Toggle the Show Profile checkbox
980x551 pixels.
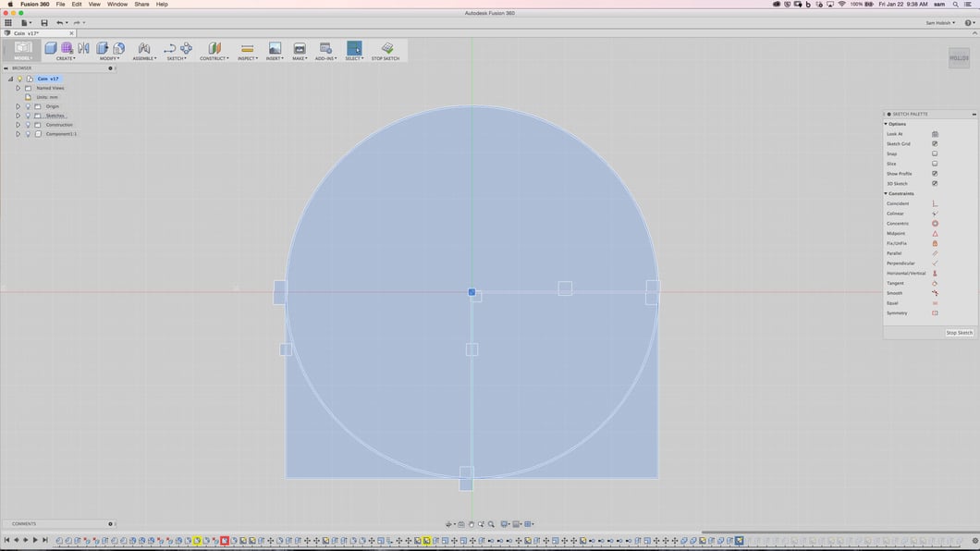(935, 174)
